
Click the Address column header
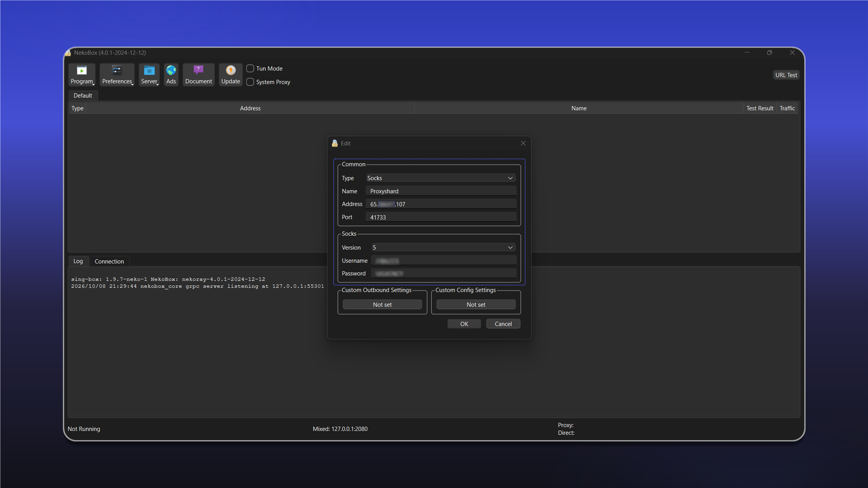(250, 108)
